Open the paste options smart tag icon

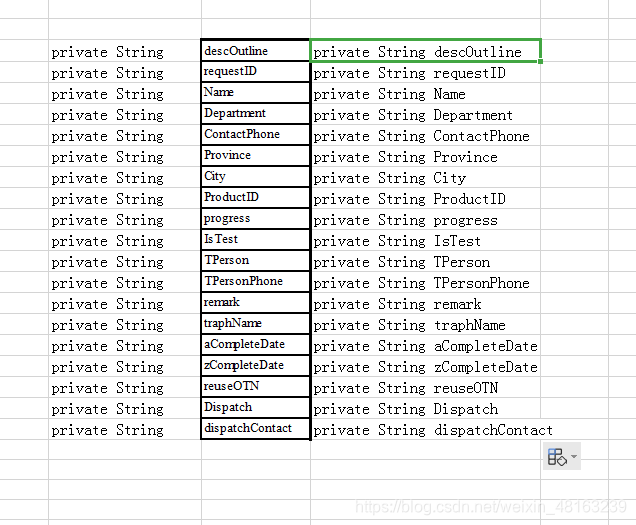(557, 457)
